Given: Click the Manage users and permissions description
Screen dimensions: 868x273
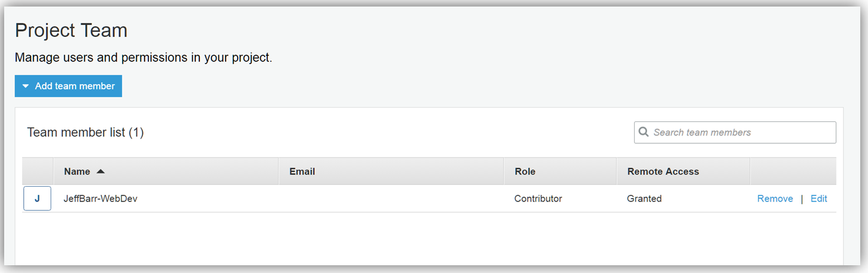Looking at the screenshot, I should pos(143,58).
